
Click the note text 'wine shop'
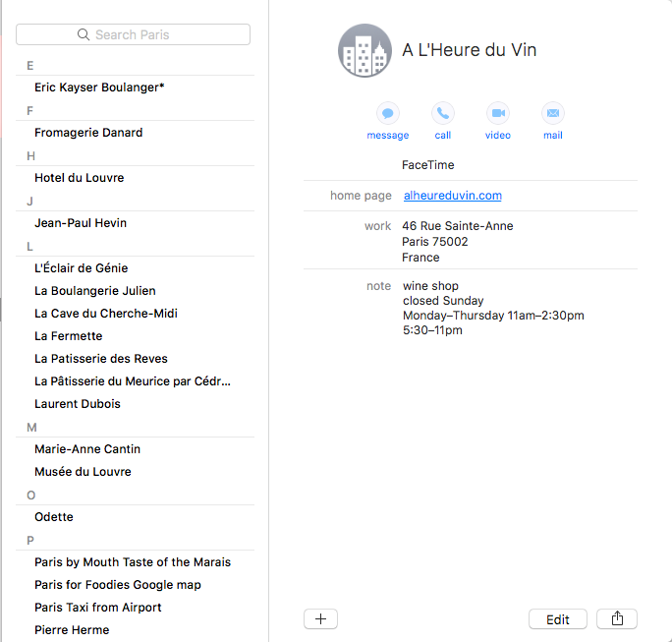point(430,286)
